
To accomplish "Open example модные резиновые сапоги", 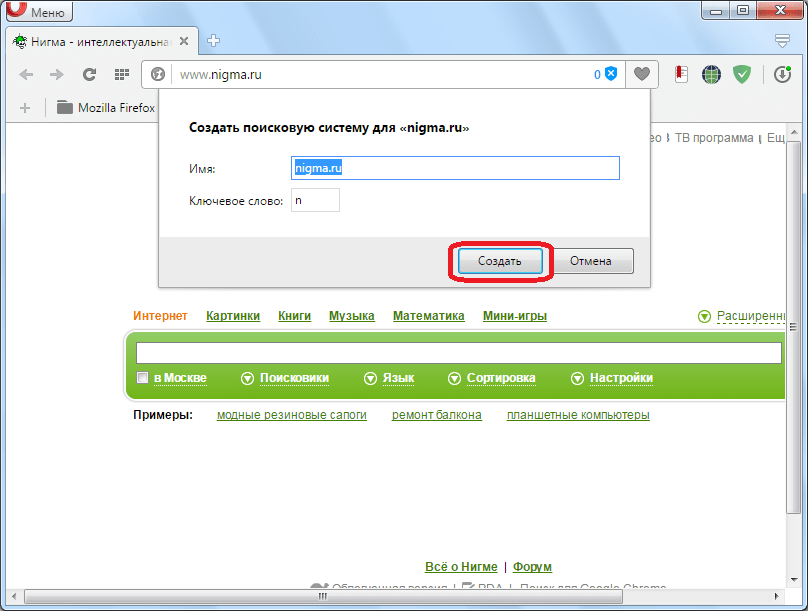I will pos(292,415).
